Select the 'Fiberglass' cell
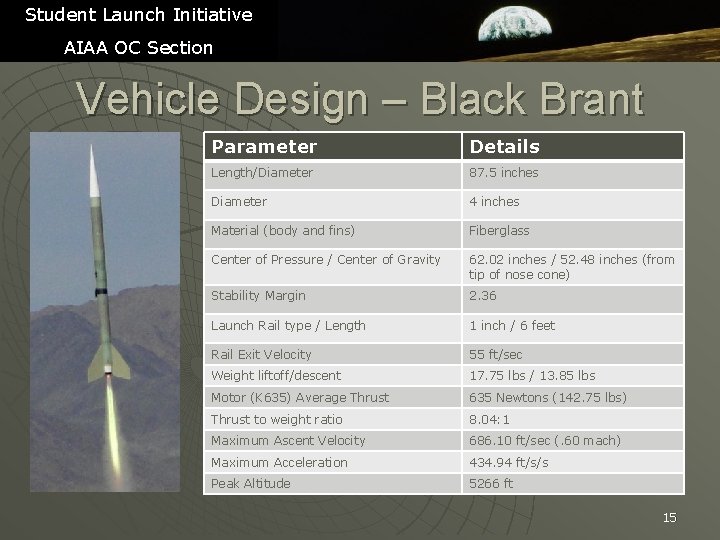Viewport: 720px width, 540px height. click(573, 234)
